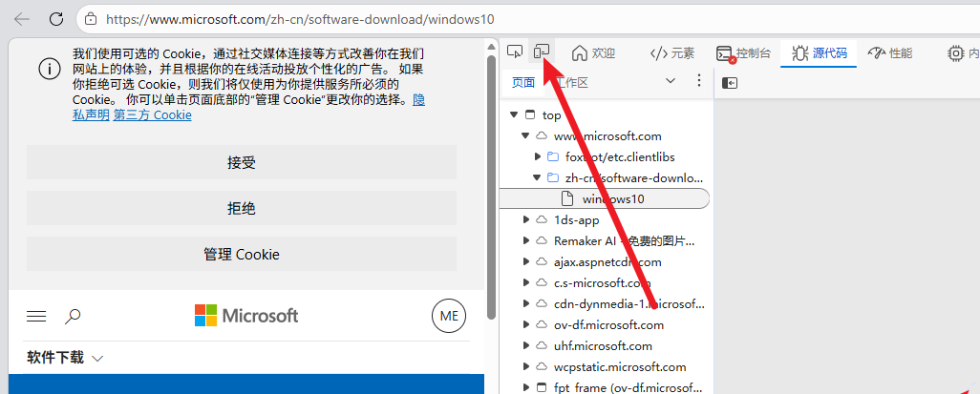Reject cookies with the 拒绝 button
This screenshot has width=980, height=394.
click(x=242, y=209)
